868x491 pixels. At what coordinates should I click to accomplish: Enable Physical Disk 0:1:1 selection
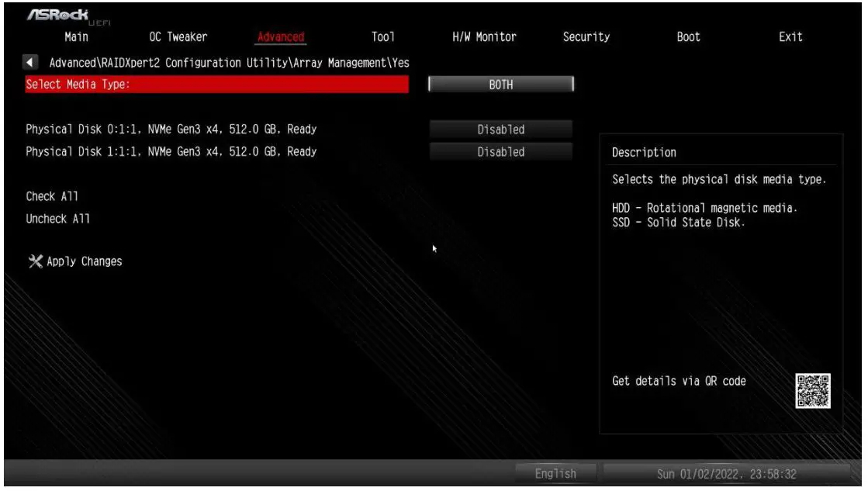500,130
